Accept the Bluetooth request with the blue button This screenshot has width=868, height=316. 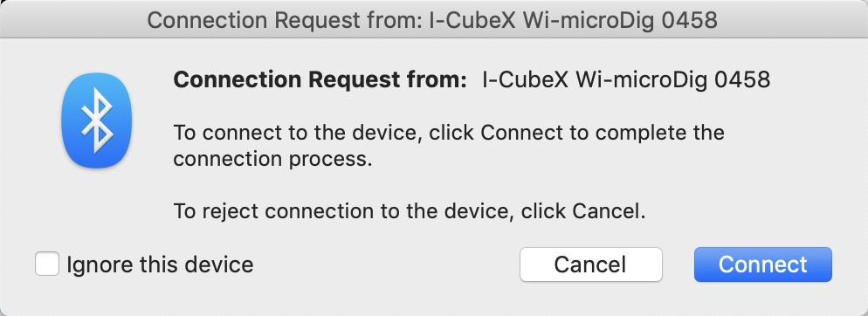[763, 264]
